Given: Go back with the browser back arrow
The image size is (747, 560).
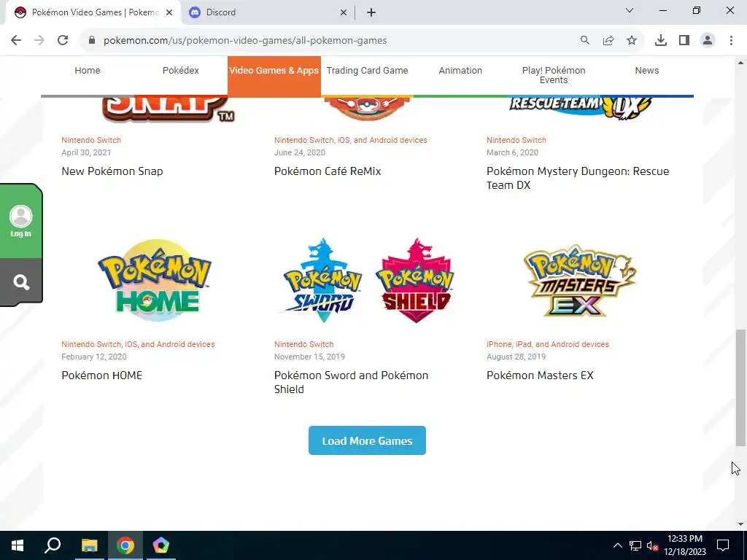Looking at the screenshot, I should tap(16, 41).
